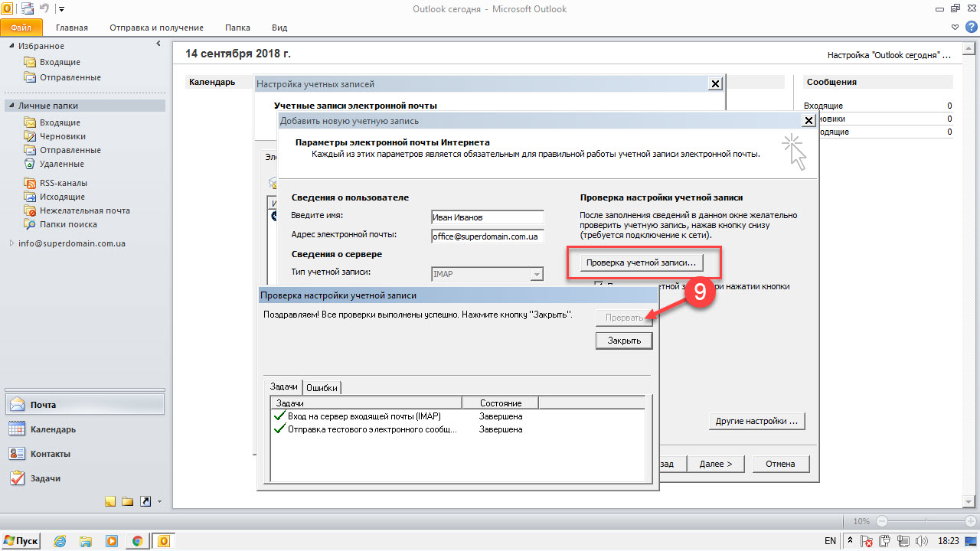Click the Состояние column header
980x551 pixels.
(x=501, y=403)
